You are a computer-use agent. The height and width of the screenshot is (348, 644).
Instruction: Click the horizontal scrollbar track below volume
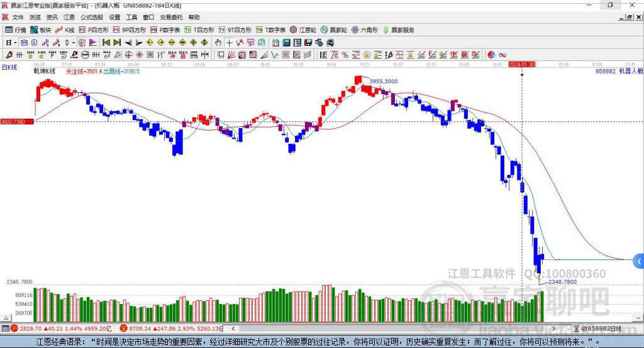pyautogui.click(x=394, y=329)
